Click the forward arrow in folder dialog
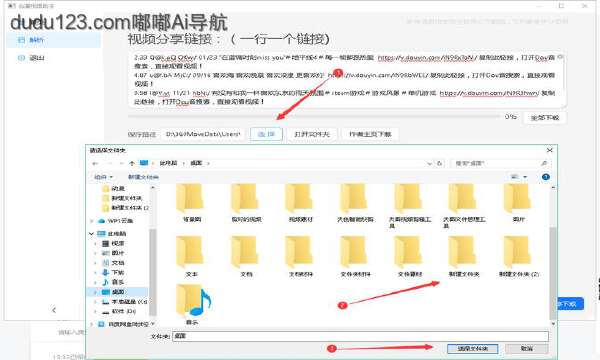This screenshot has height=360, width=600. click(x=109, y=163)
